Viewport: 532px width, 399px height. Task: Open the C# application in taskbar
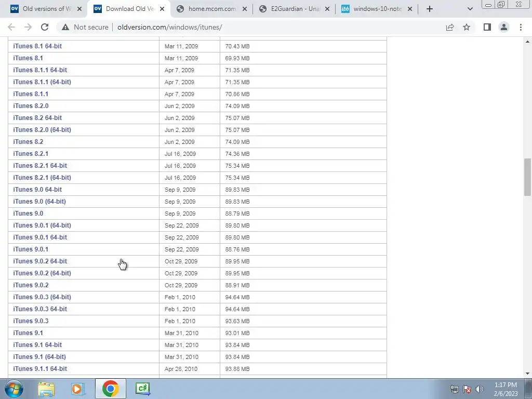(143, 389)
